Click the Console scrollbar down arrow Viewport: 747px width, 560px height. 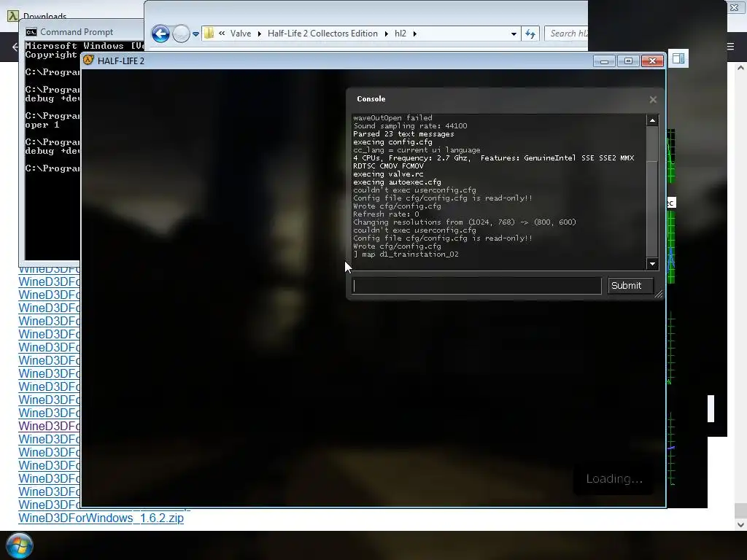point(652,264)
